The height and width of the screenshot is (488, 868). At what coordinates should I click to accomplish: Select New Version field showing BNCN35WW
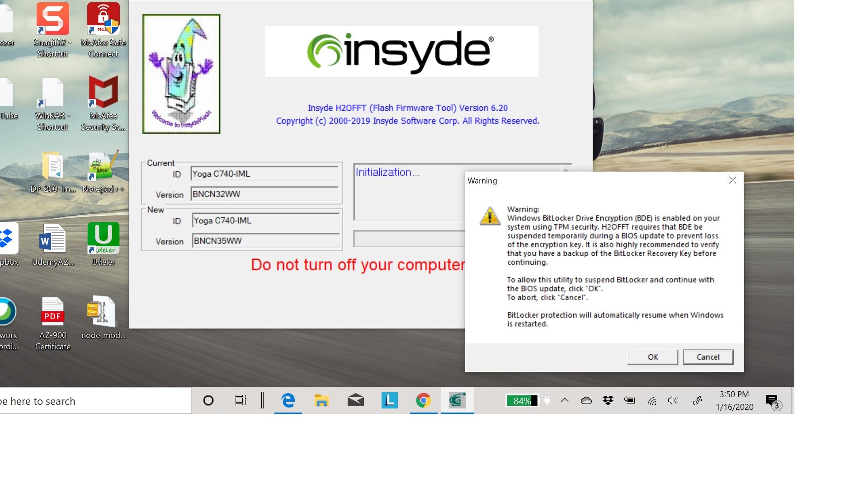point(266,241)
